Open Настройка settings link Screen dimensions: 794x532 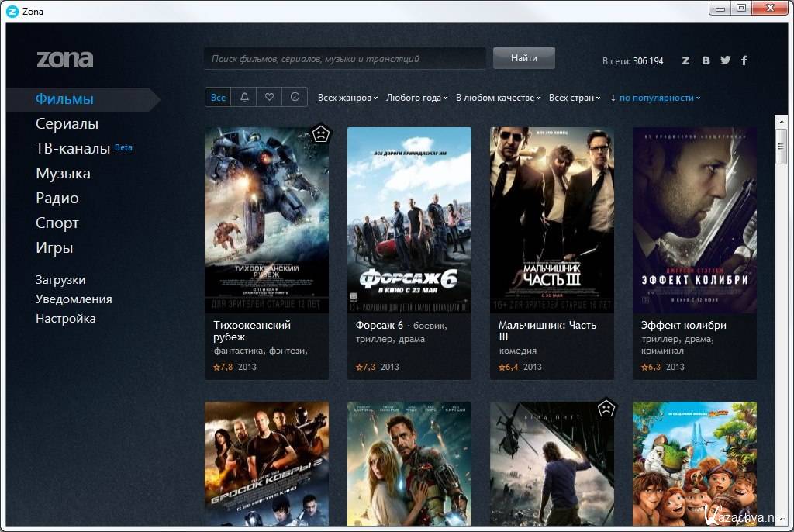pyautogui.click(x=66, y=319)
